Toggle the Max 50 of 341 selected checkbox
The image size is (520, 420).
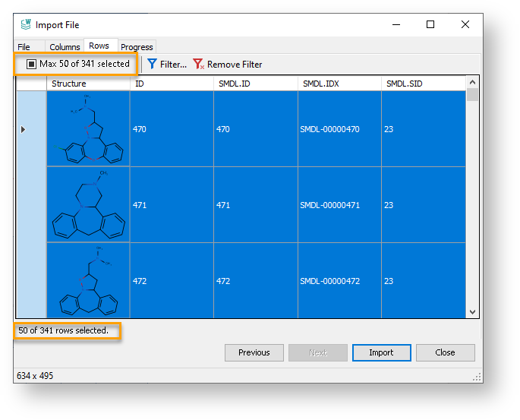tap(32, 65)
